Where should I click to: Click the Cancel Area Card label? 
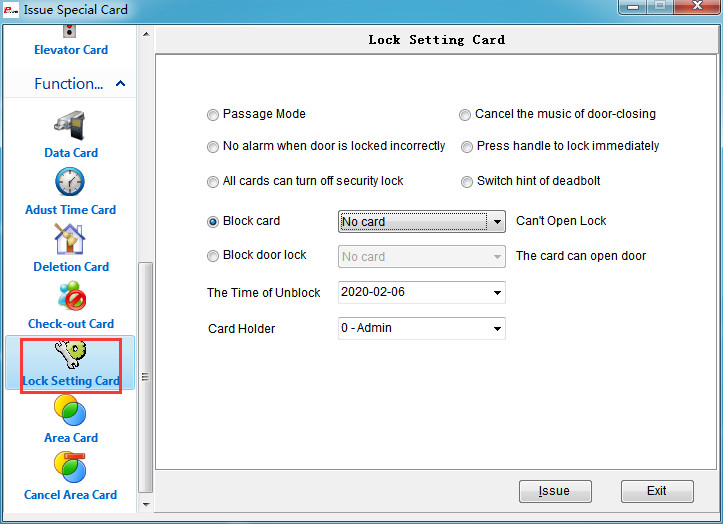click(71, 495)
